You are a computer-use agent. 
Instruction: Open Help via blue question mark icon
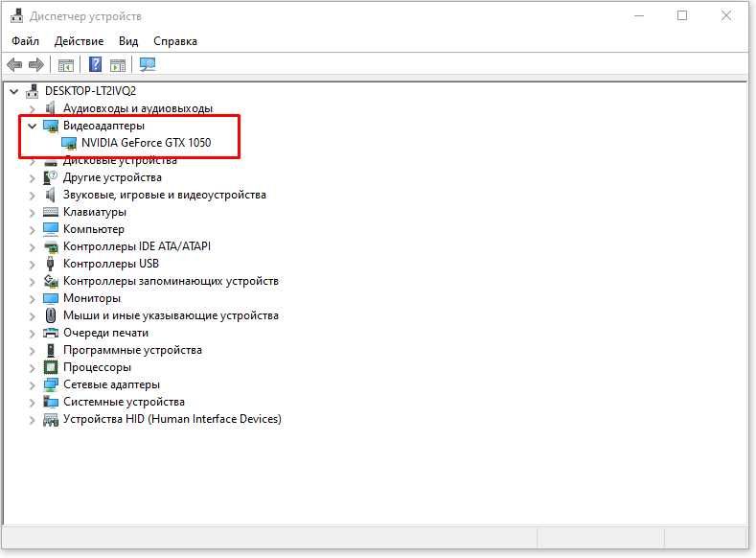pyautogui.click(x=96, y=64)
